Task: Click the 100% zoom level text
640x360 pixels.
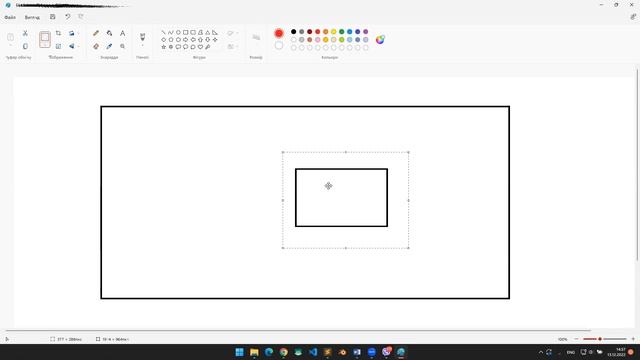Action: (x=562, y=339)
